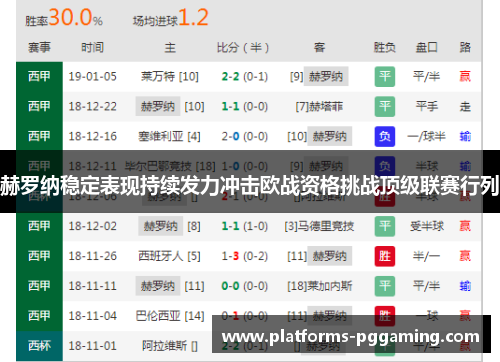Click the 西甲 cell in the 19-01-05 row
Image resolution: width=500 pixels, height=362 pixels.
(x=39, y=77)
